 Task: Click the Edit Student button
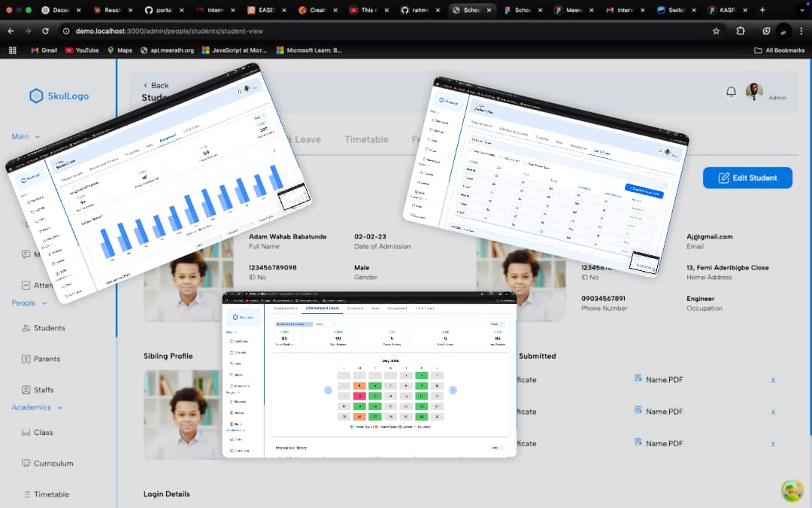[x=747, y=178]
